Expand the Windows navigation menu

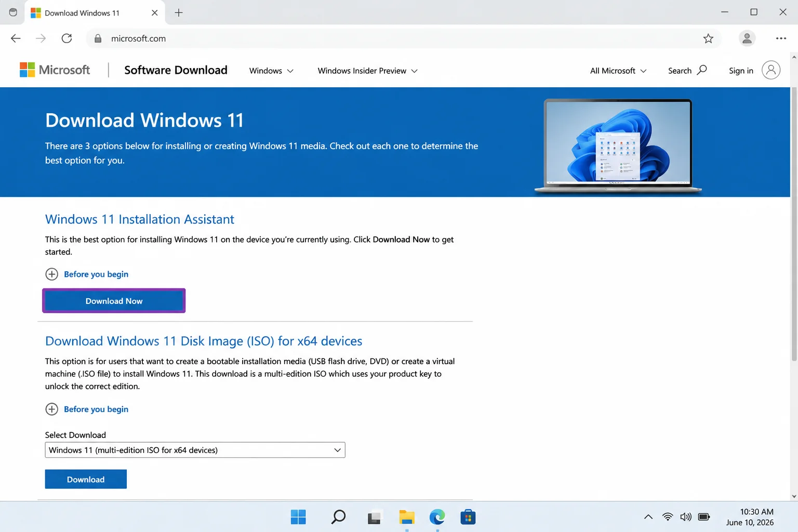point(271,71)
